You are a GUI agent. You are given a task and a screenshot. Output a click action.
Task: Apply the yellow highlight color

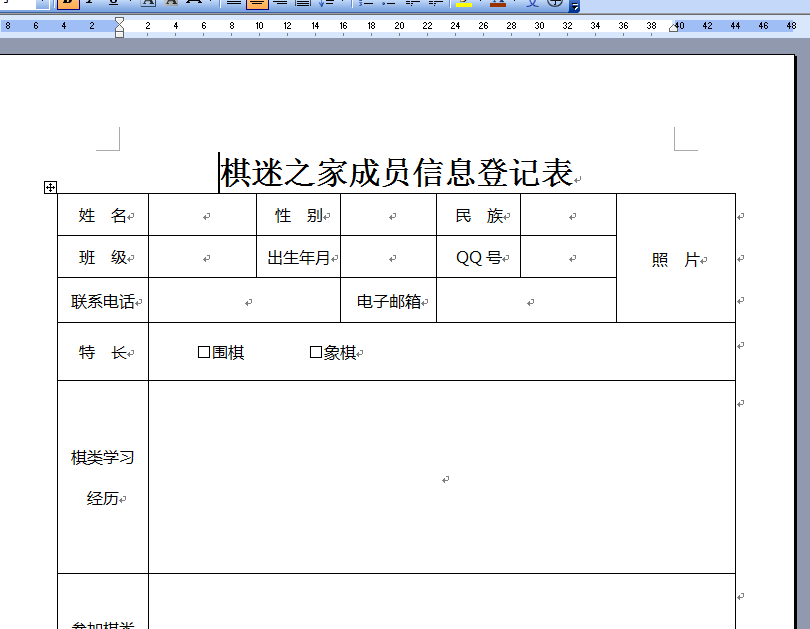(x=464, y=4)
